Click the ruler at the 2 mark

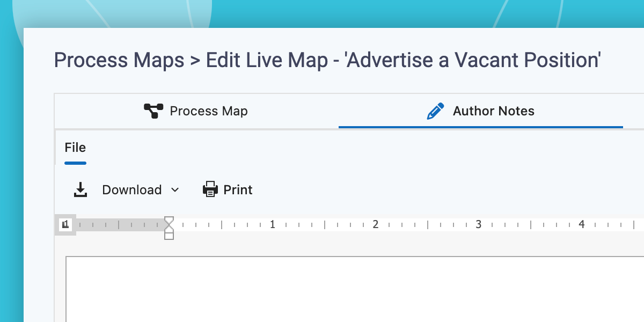click(376, 224)
